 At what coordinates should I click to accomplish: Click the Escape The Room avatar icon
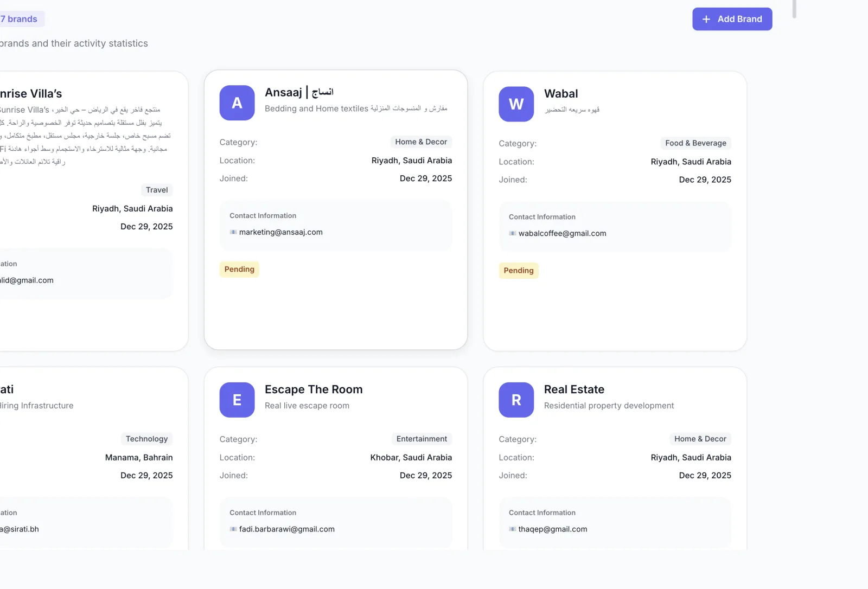237,400
